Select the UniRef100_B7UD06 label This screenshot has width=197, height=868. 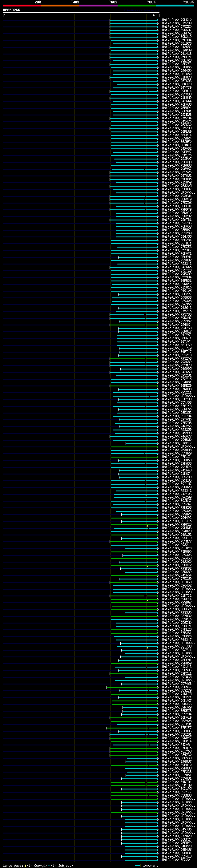[x=177, y=67]
